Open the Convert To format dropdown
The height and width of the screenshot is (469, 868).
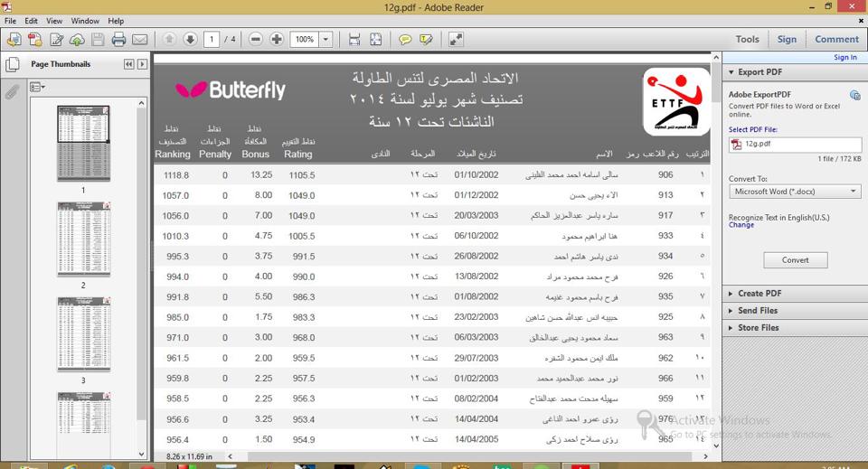tap(795, 192)
